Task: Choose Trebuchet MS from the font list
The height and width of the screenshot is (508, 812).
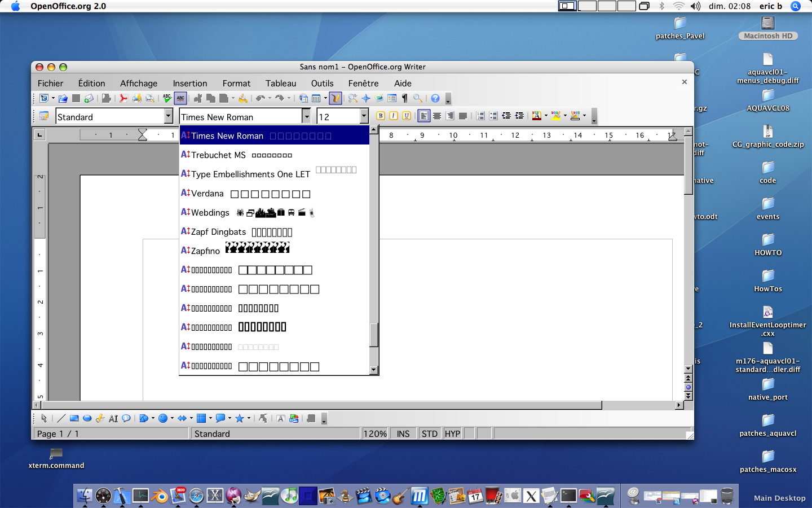Action: [275, 155]
